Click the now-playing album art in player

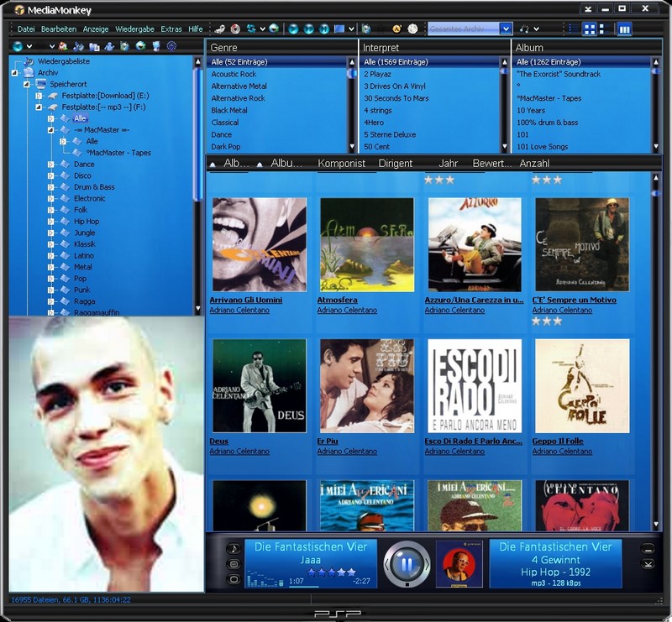(x=459, y=564)
